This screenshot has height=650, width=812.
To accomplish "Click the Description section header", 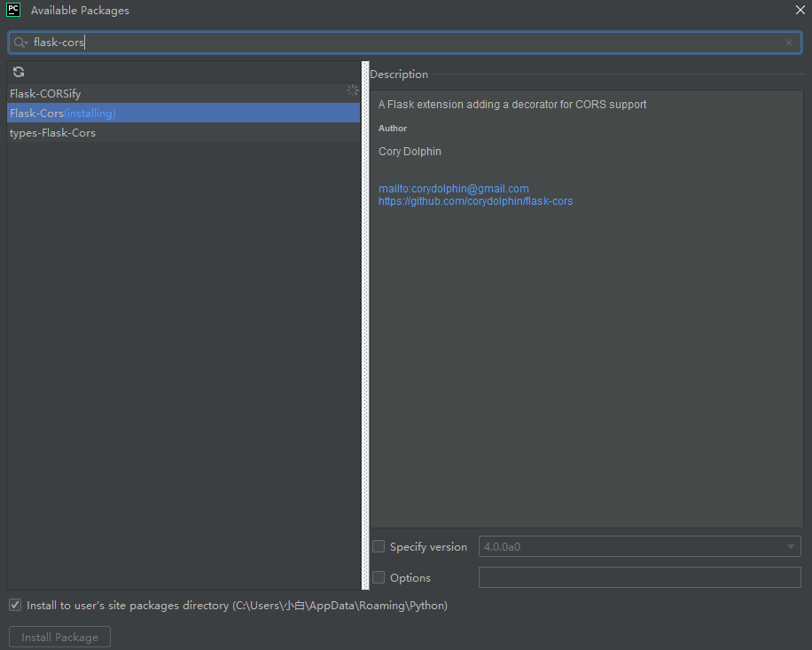I will point(399,74).
